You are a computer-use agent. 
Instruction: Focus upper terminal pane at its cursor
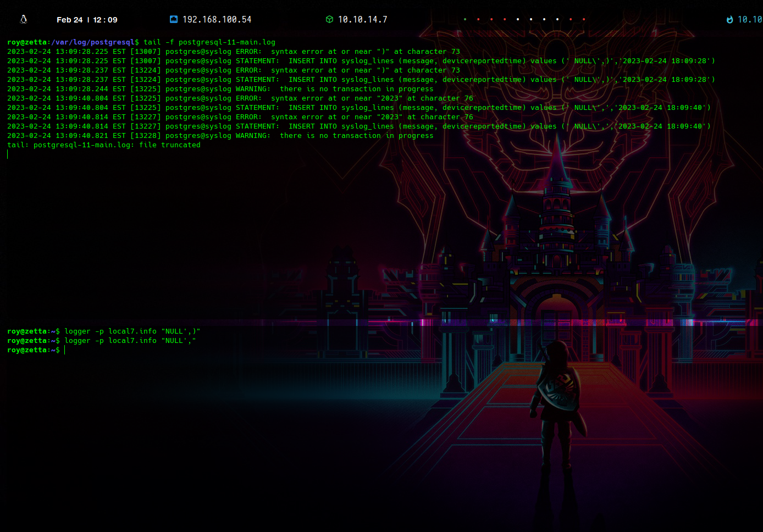click(8, 154)
